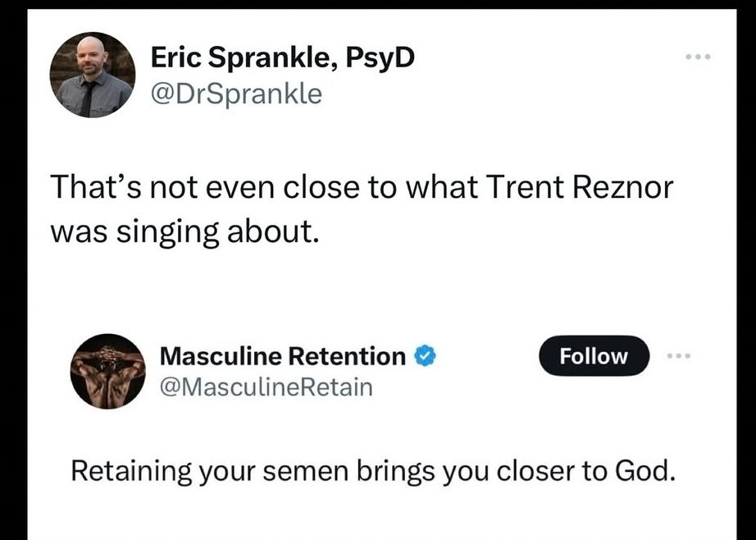Click Masculine Retention's blue verified badge
Screen dimensions: 756x540
coord(424,356)
